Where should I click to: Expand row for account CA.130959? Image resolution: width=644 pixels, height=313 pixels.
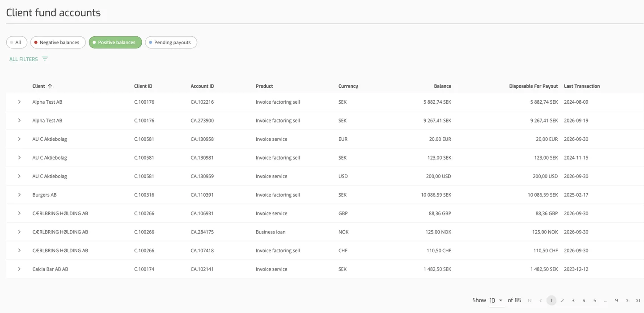[19, 176]
